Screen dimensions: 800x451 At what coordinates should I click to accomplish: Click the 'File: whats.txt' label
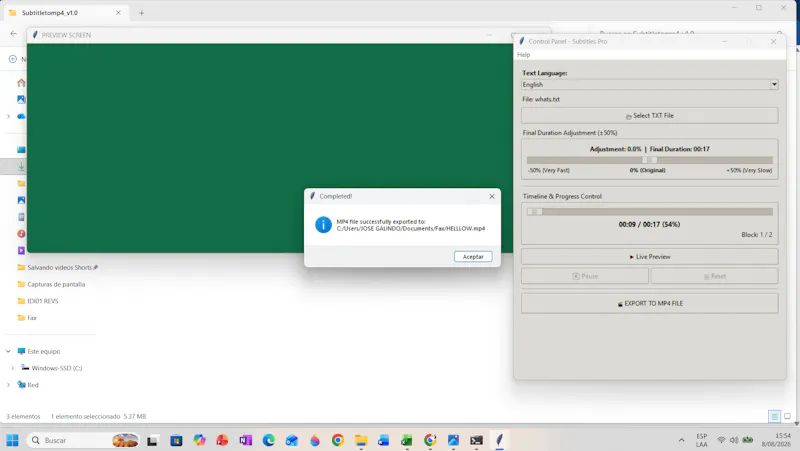[x=541, y=99]
